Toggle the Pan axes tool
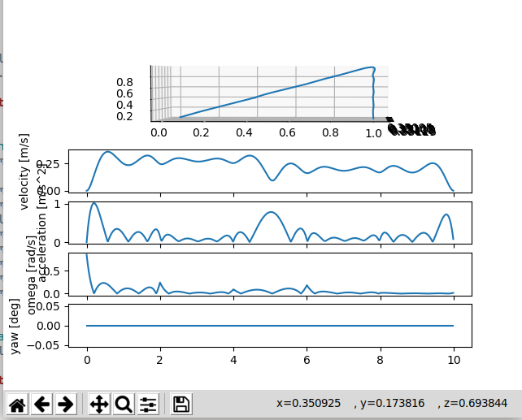The height and width of the screenshot is (420, 522). coord(99,404)
